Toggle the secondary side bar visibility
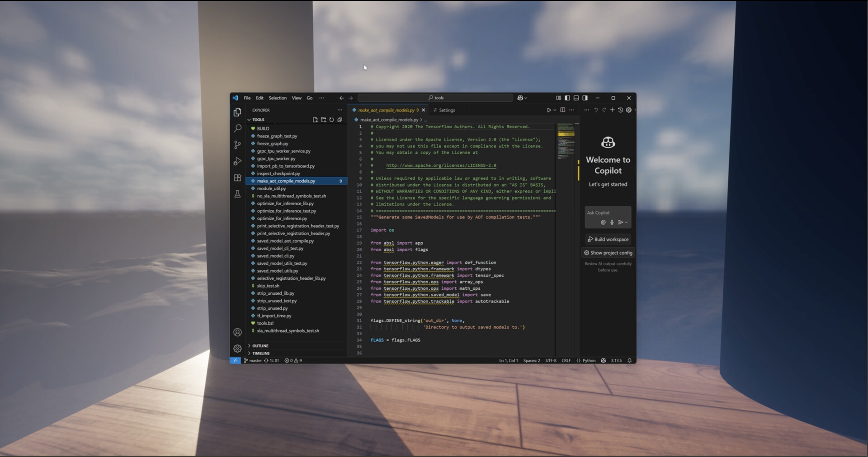The height and width of the screenshot is (457, 868). [x=585, y=98]
